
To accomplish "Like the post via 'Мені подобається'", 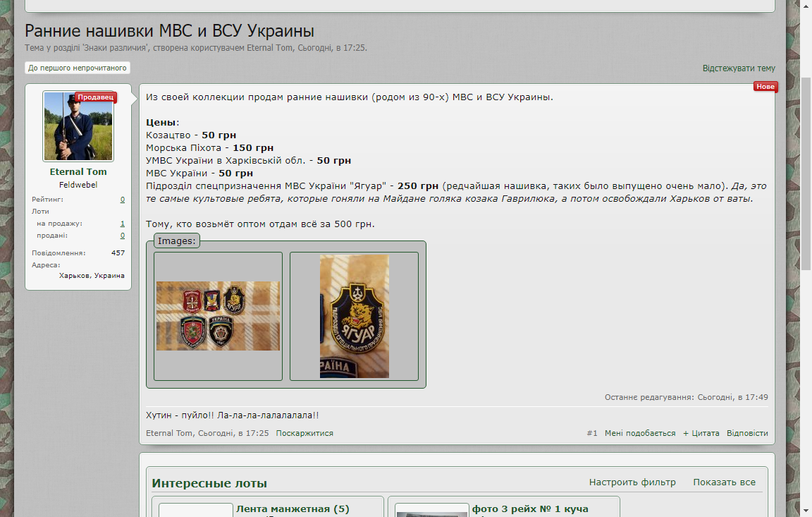I will click(640, 433).
